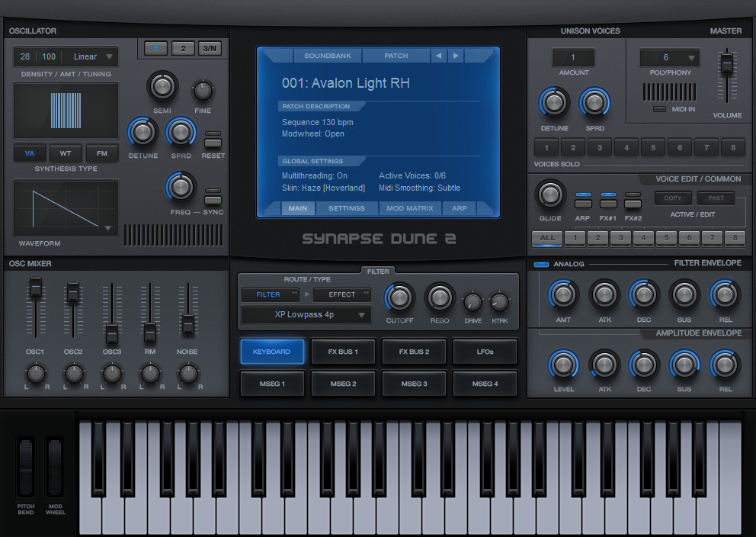This screenshot has width=756, height=537.
Task: Click the filter RESO knob
Action: (x=440, y=297)
